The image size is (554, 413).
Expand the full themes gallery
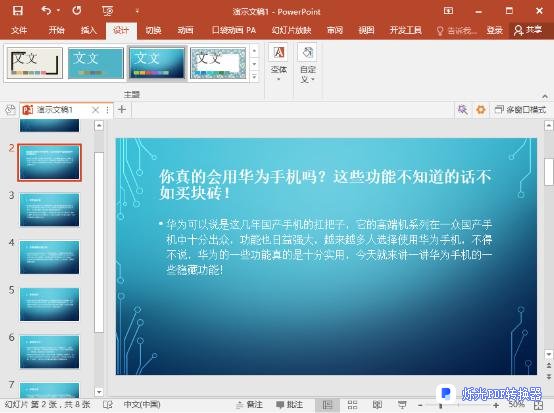pos(254,76)
